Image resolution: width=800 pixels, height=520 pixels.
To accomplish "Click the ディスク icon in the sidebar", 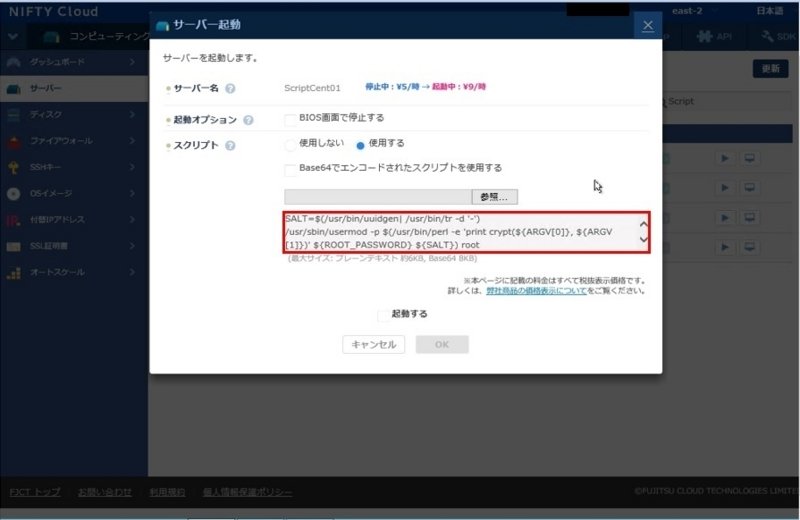I will (x=13, y=115).
